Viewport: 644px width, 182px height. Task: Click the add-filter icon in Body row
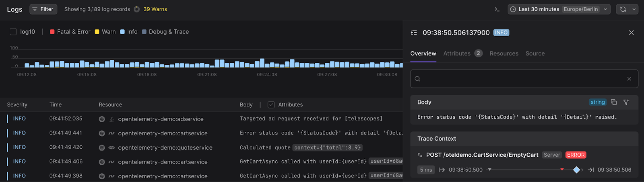point(626,102)
